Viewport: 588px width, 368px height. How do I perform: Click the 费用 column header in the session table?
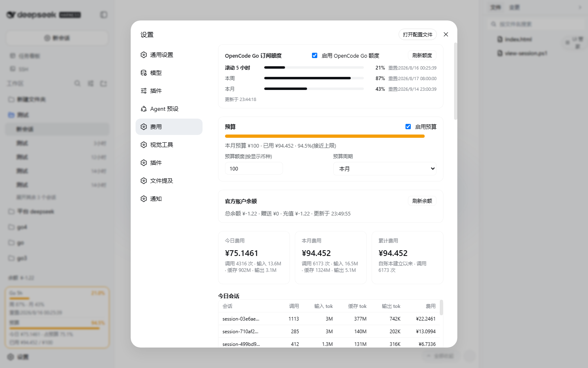coord(431,306)
